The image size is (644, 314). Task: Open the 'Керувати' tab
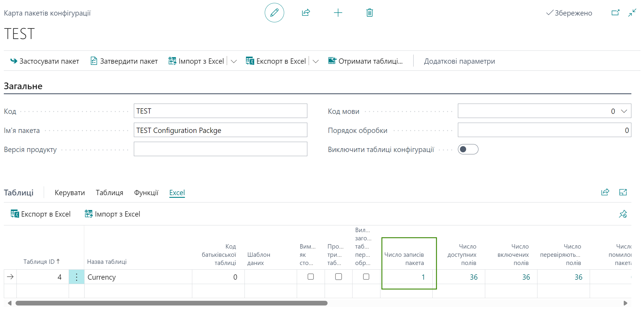tap(70, 193)
